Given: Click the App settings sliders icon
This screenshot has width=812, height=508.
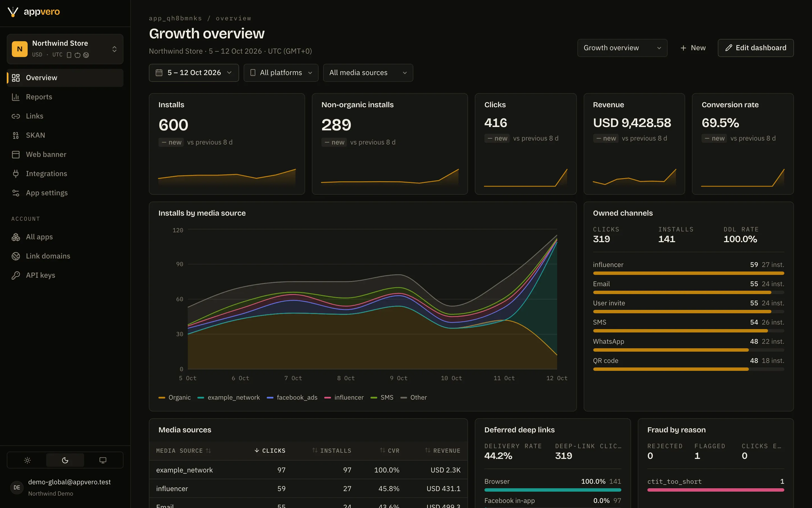Looking at the screenshot, I should coord(16,193).
